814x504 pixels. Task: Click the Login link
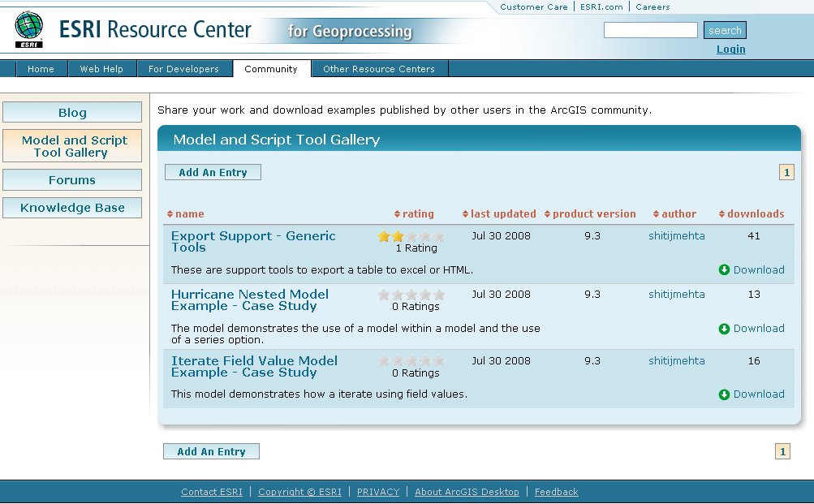tap(731, 50)
